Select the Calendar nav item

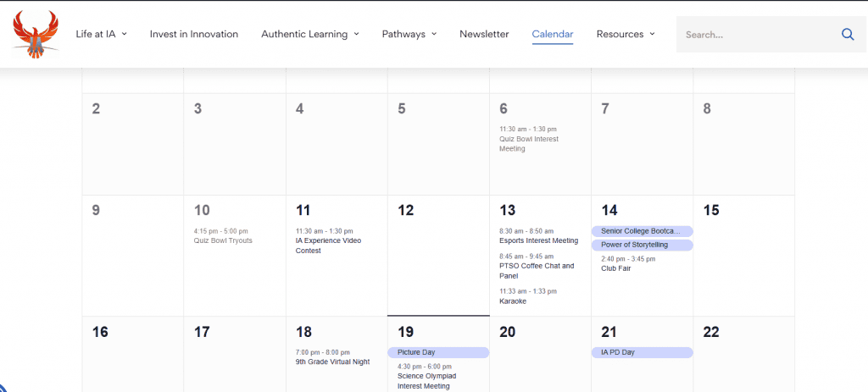pos(553,34)
